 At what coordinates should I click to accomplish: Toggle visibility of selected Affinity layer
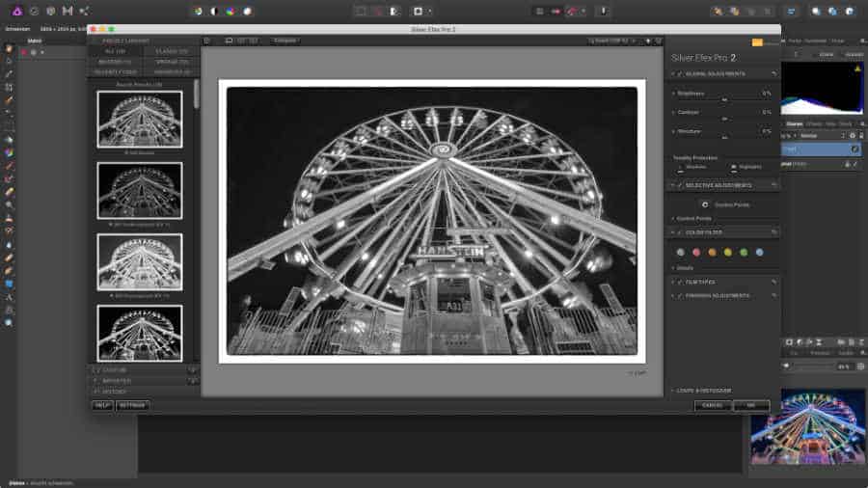pos(854,149)
